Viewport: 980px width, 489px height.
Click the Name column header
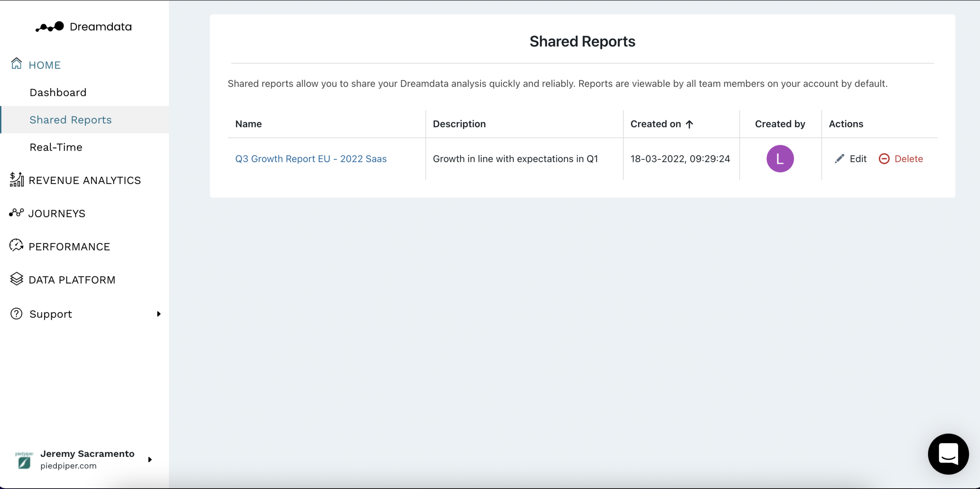(x=249, y=124)
